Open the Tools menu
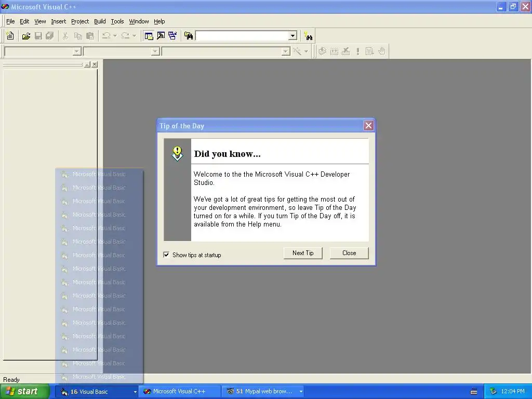The width and height of the screenshot is (532, 399). (x=117, y=21)
